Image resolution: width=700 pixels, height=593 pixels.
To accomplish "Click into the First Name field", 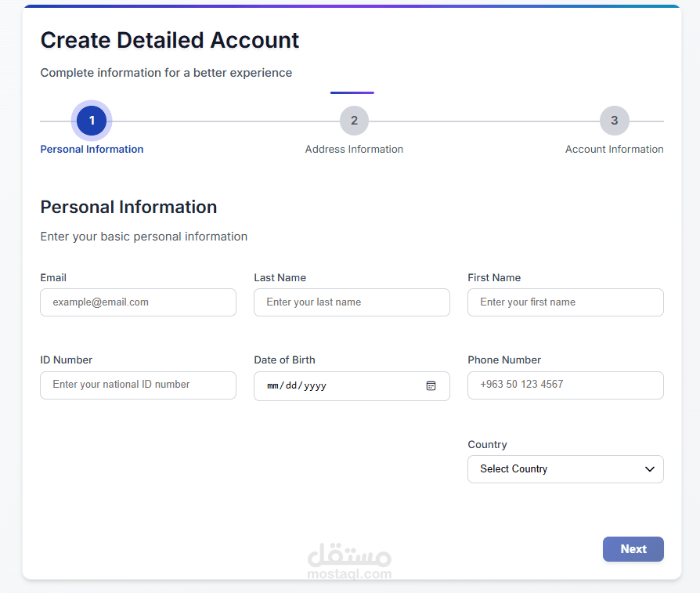I will click(565, 302).
